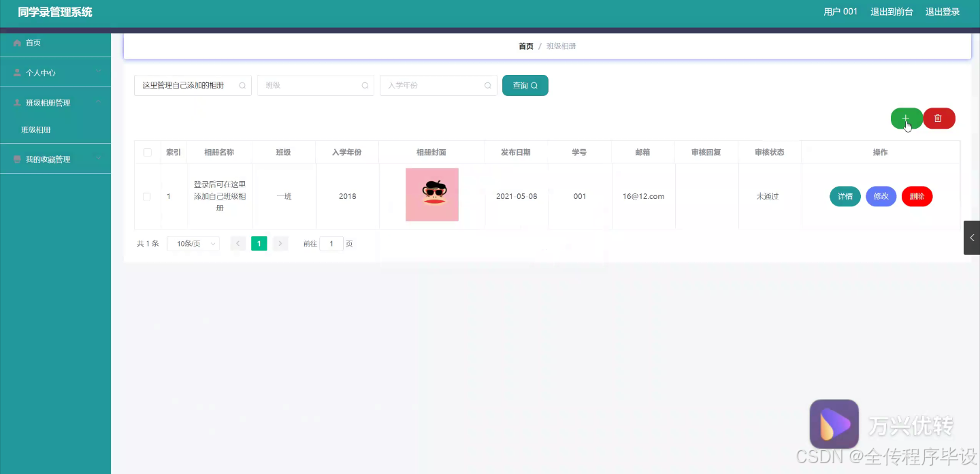The height and width of the screenshot is (474, 980).
Task: Click the green plus icon to add album
Action: [905, 118]
